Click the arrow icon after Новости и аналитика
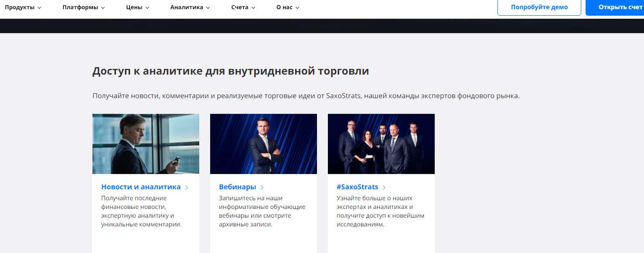 tap(187, 188)
